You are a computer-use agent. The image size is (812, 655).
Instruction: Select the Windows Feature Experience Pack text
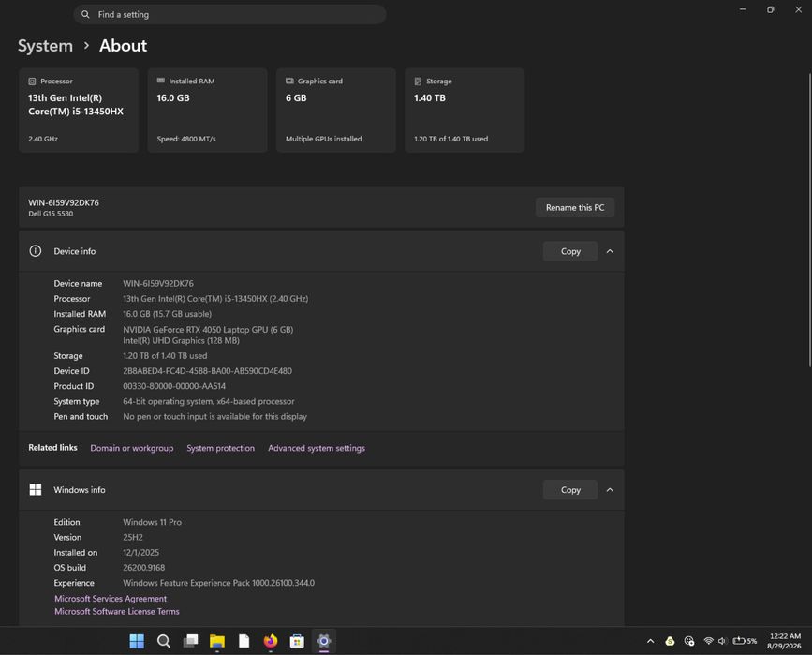point(218,583)
